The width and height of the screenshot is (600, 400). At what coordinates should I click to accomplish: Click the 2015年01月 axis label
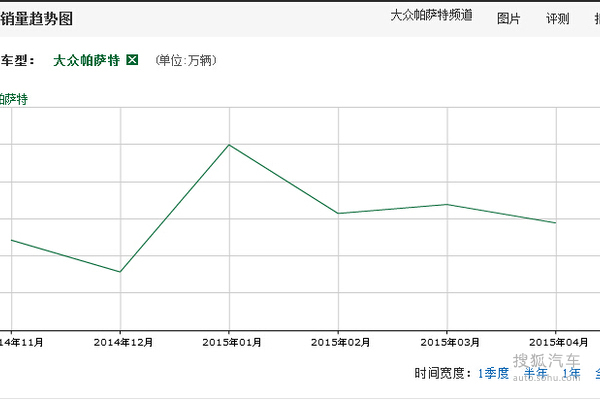pyautogui.click(x=229, y=342)
